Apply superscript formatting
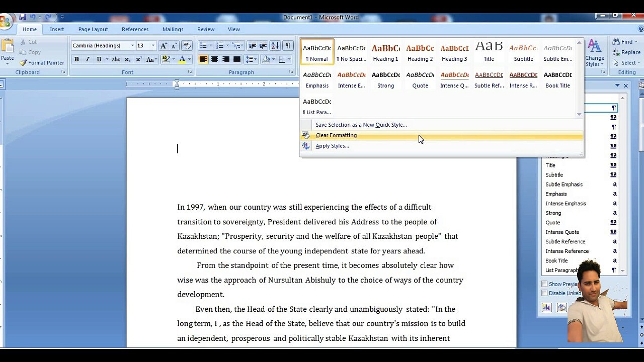 (x=138, y=59)
